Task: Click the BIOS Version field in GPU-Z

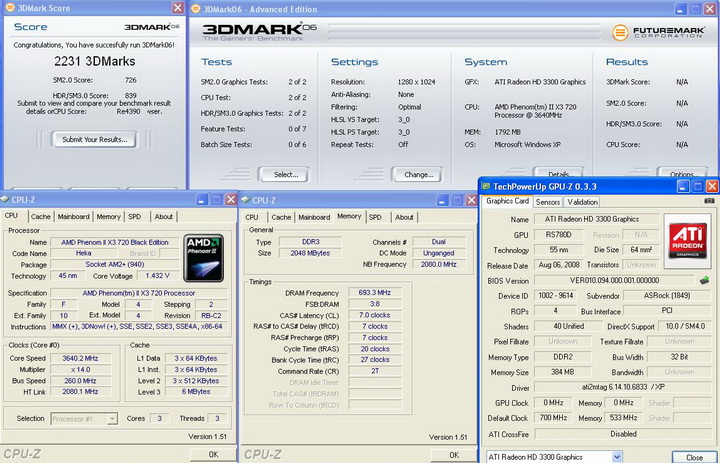Action: pos(614,280)
